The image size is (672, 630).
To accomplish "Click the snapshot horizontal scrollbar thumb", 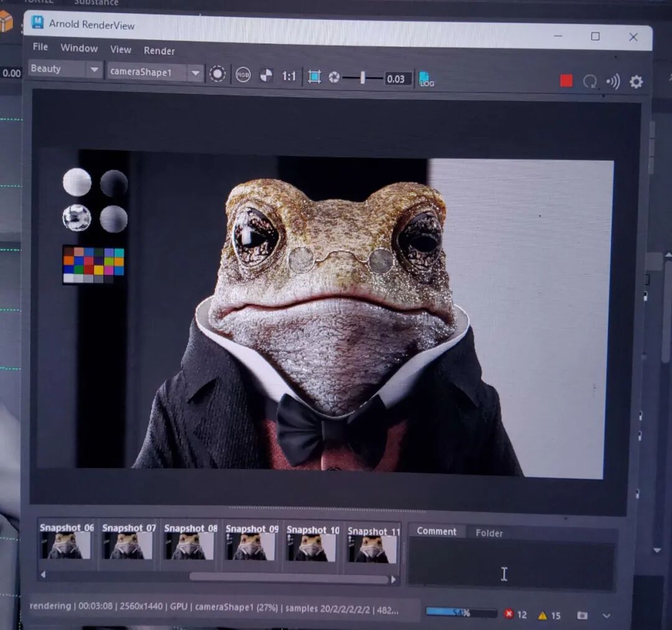I will [x=289, y=578].
